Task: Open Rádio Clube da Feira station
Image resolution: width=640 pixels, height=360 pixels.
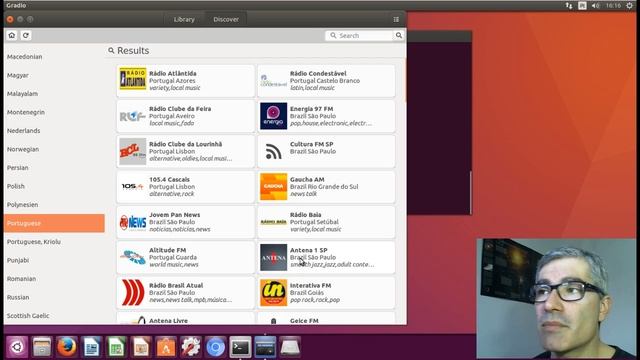Action: (x=185, y=116)
